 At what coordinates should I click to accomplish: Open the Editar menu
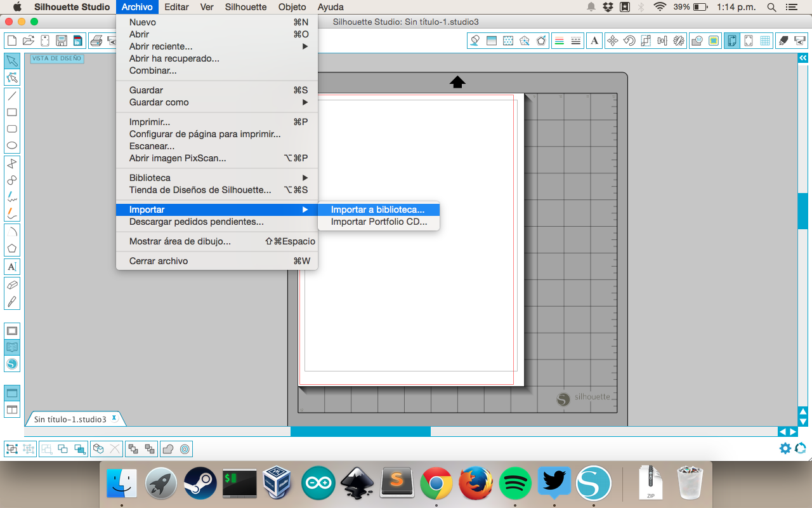tap(176, 7)
